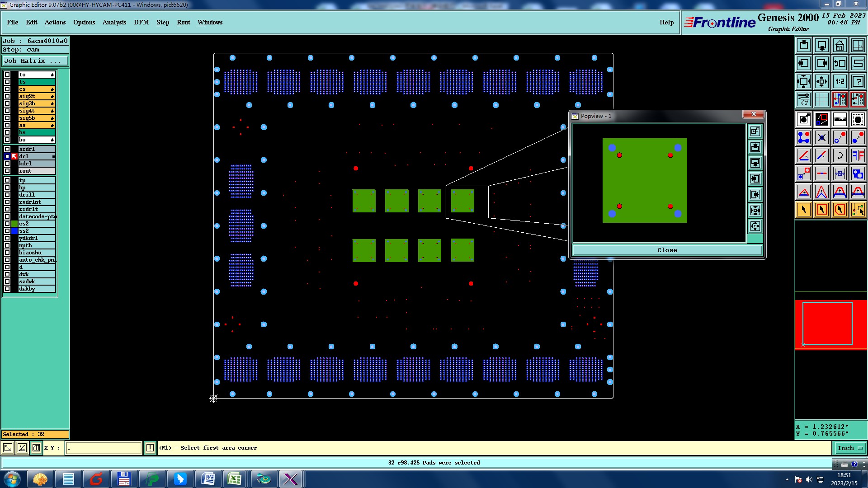Click the mirror feature icon
This screenshot has width=868, height=488.
(x=858, y=155)
